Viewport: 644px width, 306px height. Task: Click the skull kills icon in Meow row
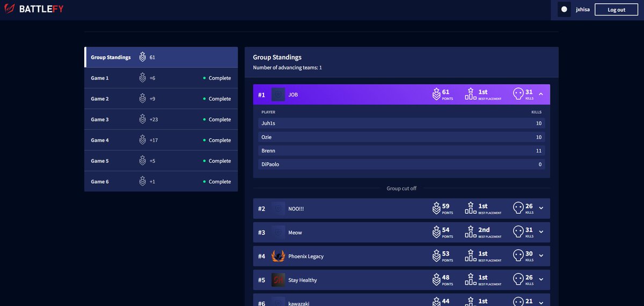[x=518, y=232]
